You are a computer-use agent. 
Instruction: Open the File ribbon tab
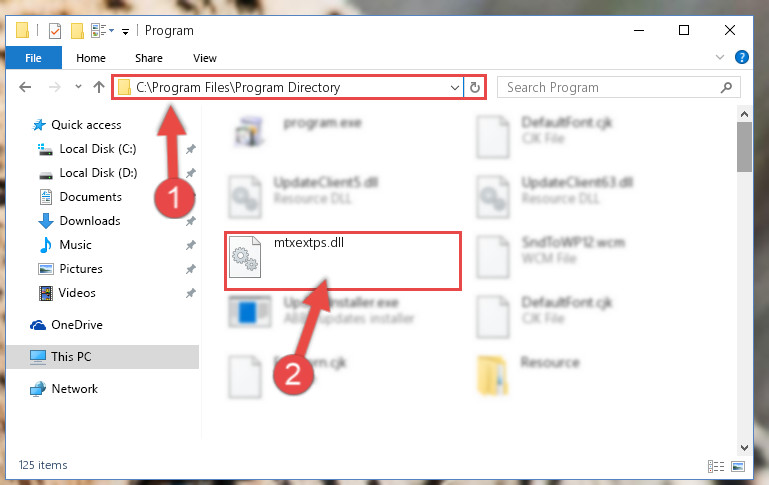(33, 58)
